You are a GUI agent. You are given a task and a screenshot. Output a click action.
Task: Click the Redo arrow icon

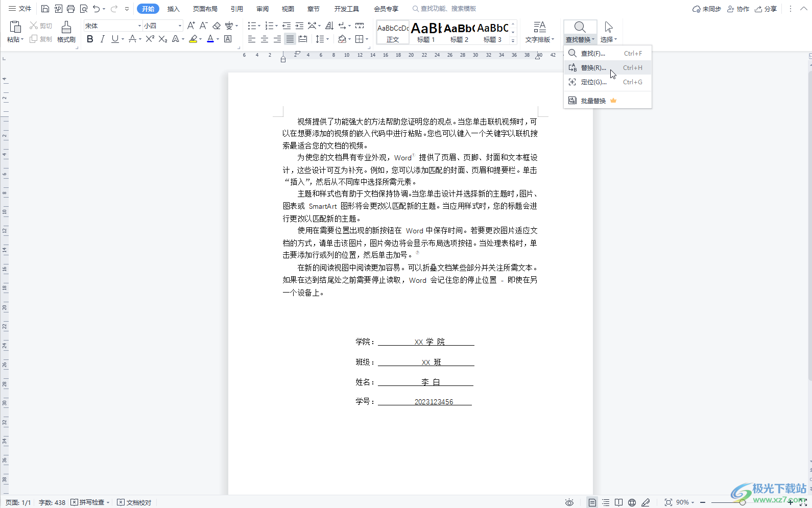click(114, 9)
